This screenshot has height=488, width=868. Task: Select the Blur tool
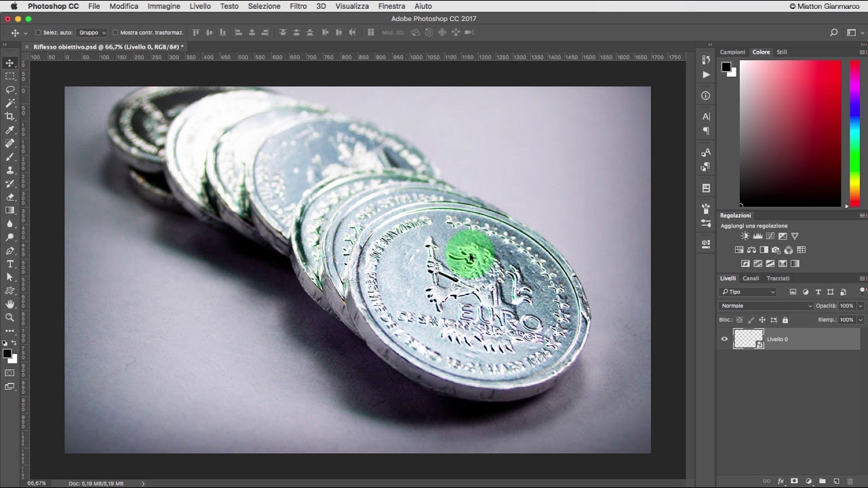[9, 224]
